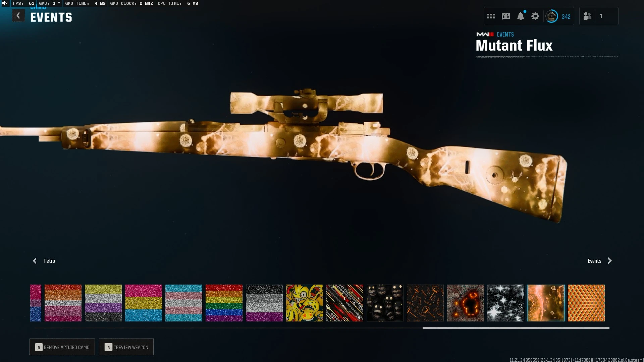Click the camo list horizontal scrollbar
The image size is (644, 362).
pyautogui.click(x=516, y=328)
